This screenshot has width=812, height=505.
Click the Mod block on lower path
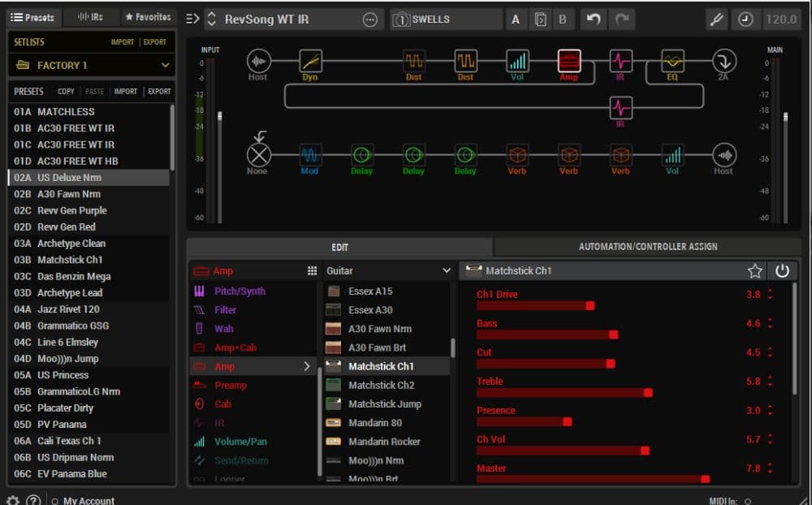point(309,154)
